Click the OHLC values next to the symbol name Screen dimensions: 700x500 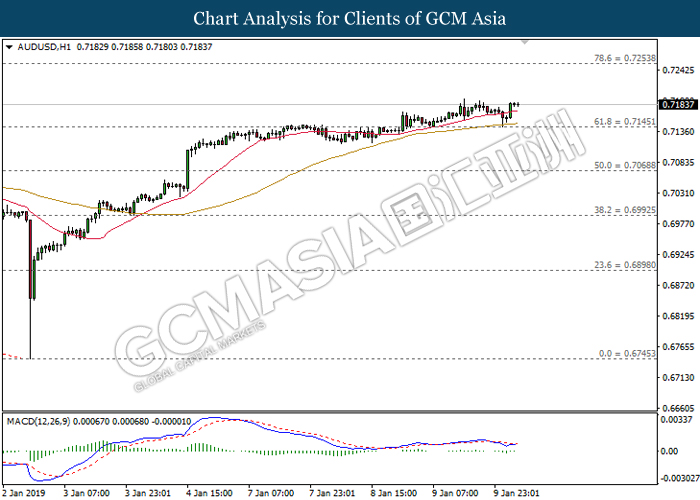coord(144,47)
